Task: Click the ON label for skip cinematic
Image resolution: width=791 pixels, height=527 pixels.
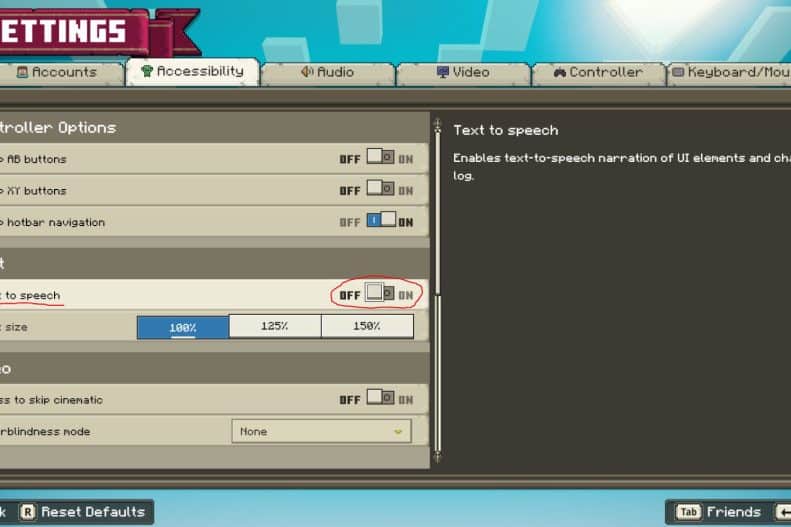Action: point(406,400)
